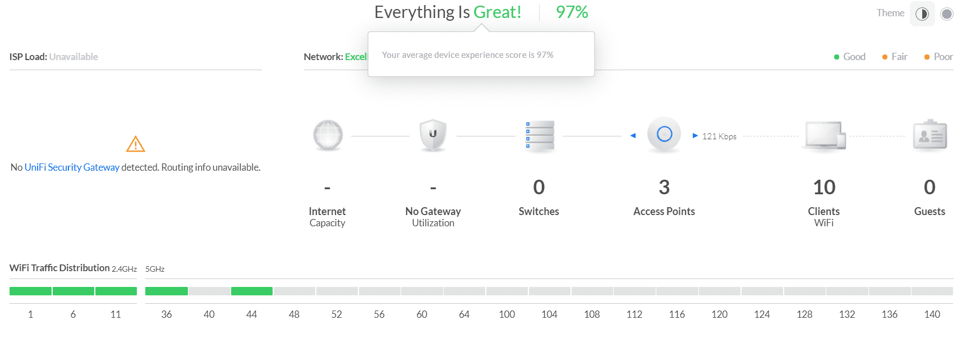Switch to half-dark theme option

922,14
